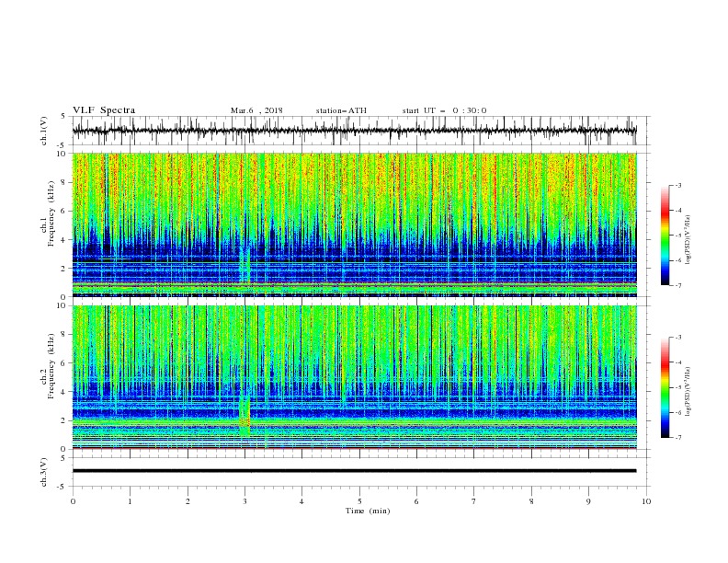The height and width of the screenshot is (563, 728).
Task: Click the "ch.3(V)" waveform axis label
Action: [x=44, y=472]
